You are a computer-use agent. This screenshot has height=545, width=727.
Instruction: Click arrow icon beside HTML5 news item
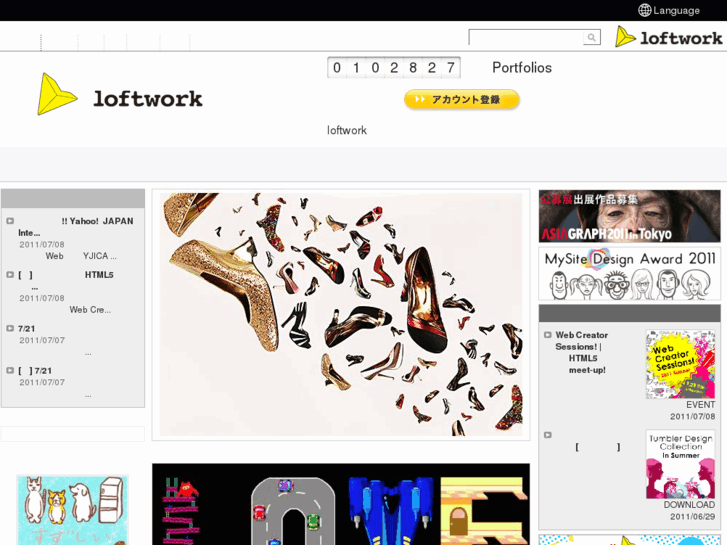[10, 275]
